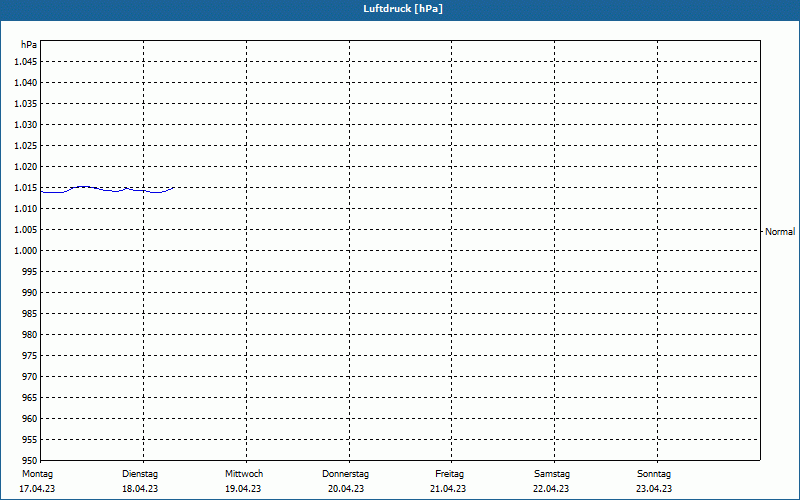Viewport: 800px width, 500px height.
Task: Click the 975 axis value
Action: click(x=30, y=356)
